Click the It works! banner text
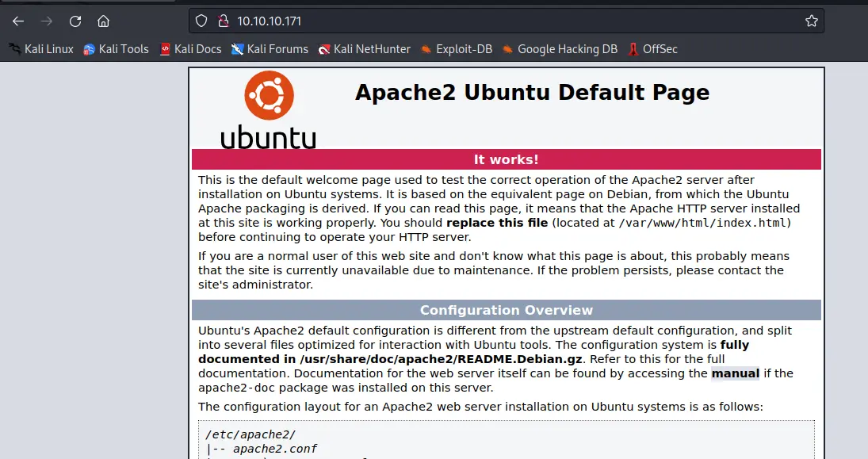868x459 pixels. [506, 159]
